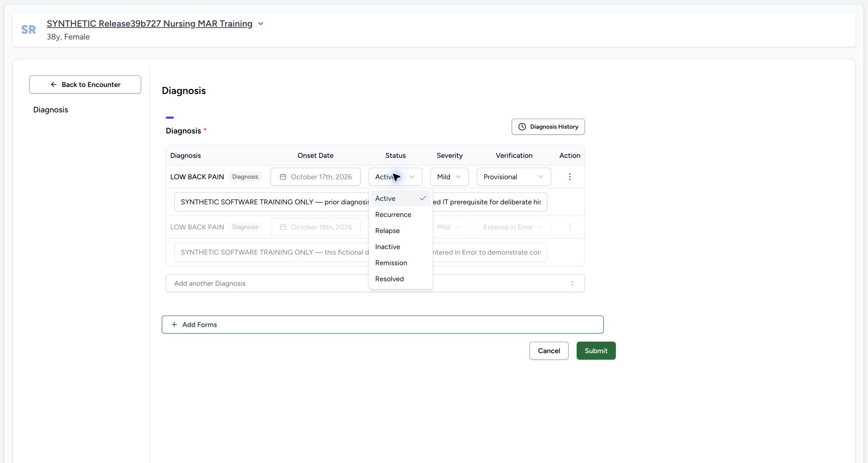Viewport: 868px width, 463px height.
Task: Click the Add another Diagnosis up-down arrows
Action: coord(572,284)
